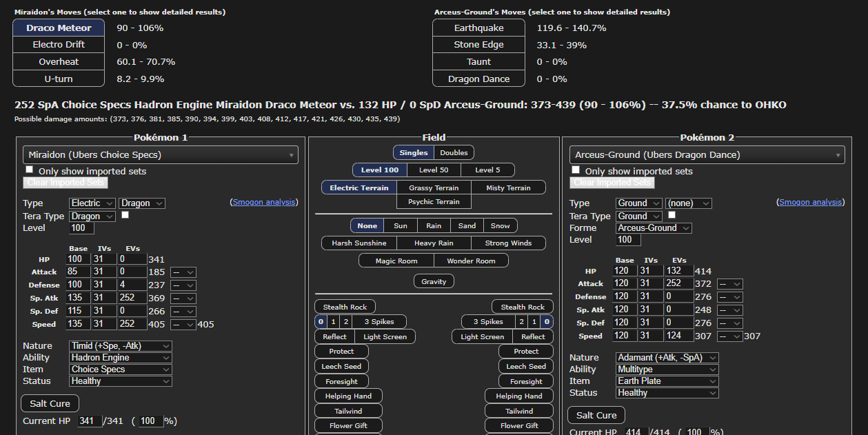Change Miraidon's second type from Dragon

click(142, 203)
